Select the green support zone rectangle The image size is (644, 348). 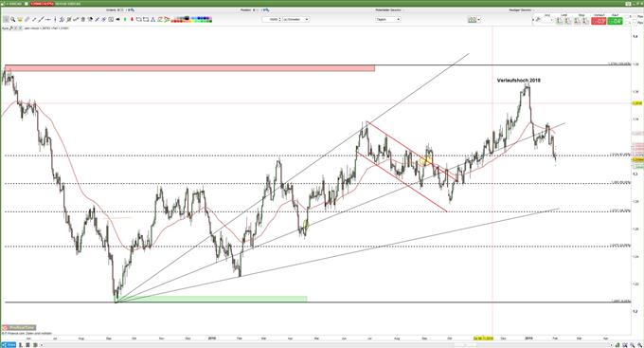[211, 299]
